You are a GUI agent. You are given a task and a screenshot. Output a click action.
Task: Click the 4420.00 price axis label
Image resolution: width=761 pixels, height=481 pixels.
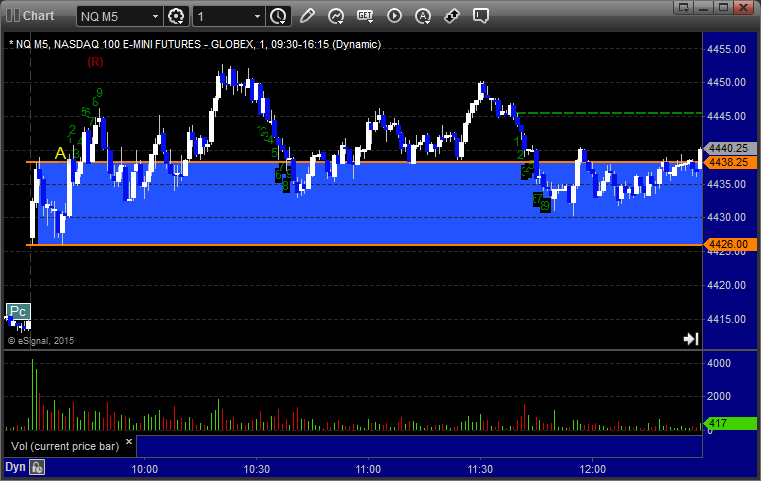tap(727, 285)
